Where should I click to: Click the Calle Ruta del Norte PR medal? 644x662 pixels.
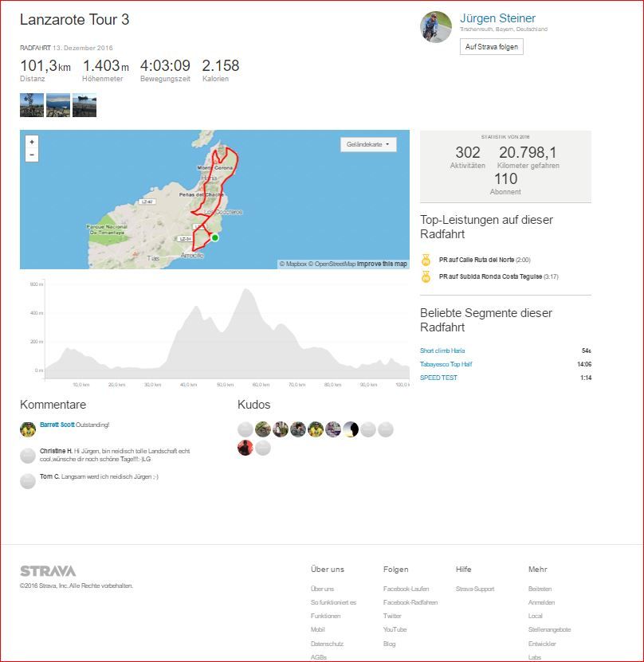(426, 260)
